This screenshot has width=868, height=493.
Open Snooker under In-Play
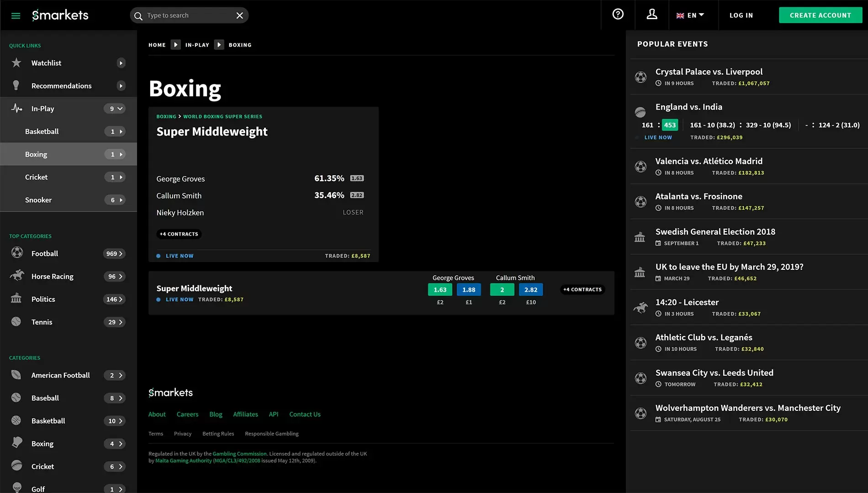click(x=69, y=200)
